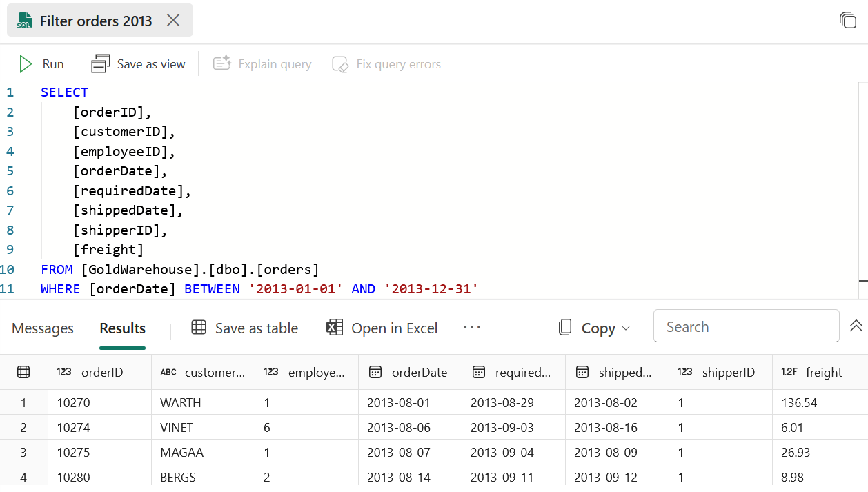This screenshot has height=492, width=868.
Task: Click freight cell 26.93
Action: click(x=820, y=452)
